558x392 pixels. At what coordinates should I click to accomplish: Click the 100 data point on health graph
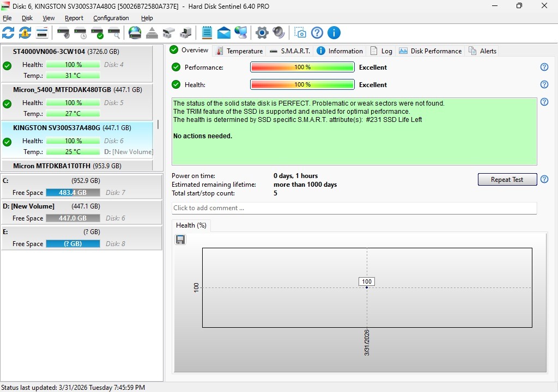click(x=367, y=287)
